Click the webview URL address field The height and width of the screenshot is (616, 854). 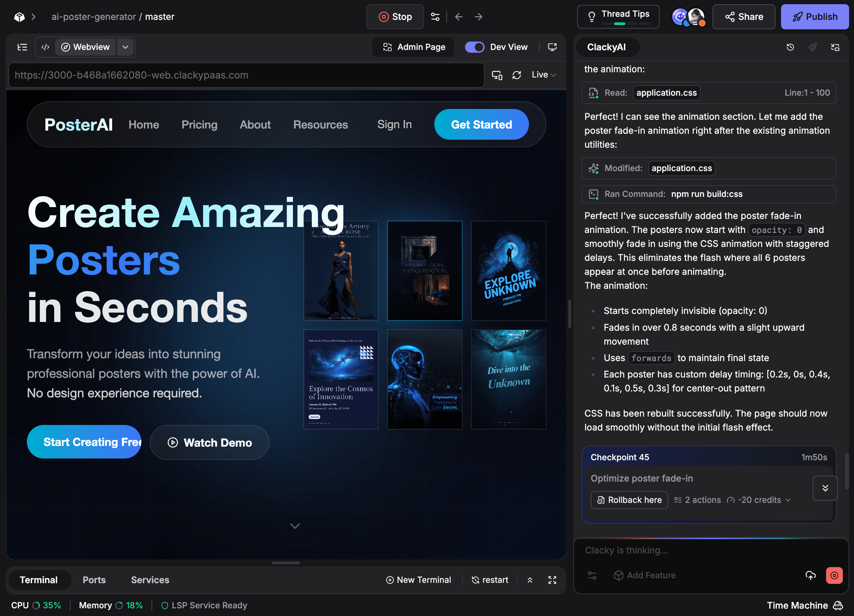click(246, 75)
